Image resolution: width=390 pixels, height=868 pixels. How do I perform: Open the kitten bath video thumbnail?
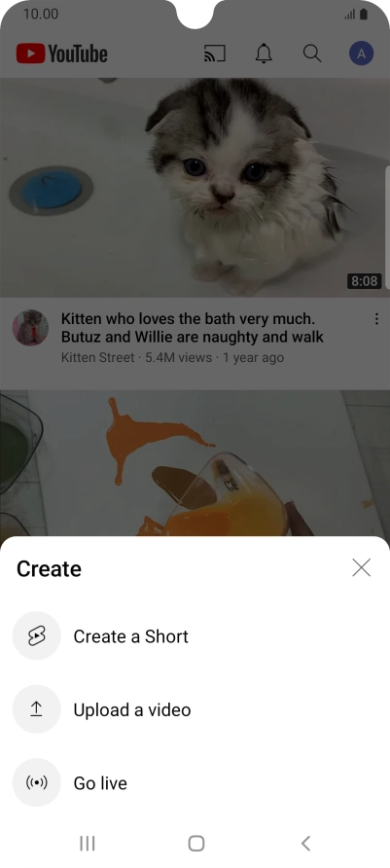(195, 188)
